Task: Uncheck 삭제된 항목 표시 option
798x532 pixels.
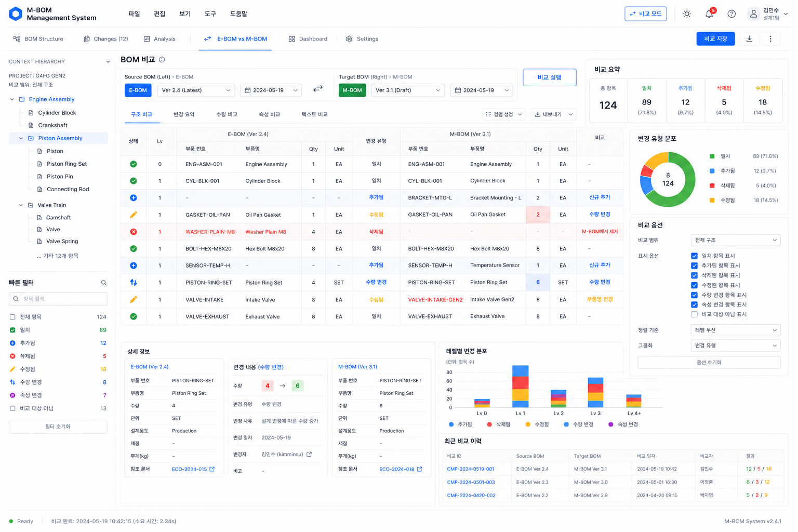Action: pyautogui.click(x=694, y=275)
